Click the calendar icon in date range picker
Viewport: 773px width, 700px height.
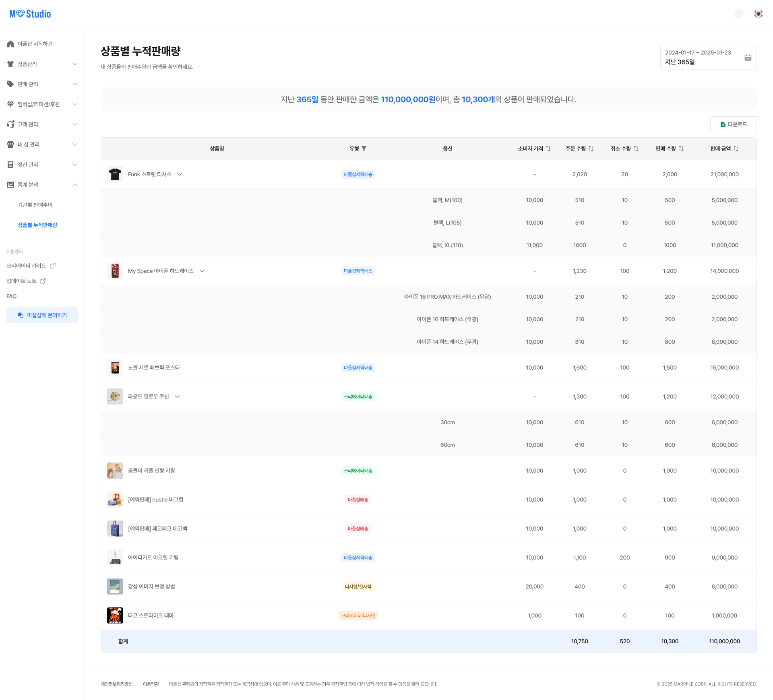pyautogui.click(x=748, y=58)
